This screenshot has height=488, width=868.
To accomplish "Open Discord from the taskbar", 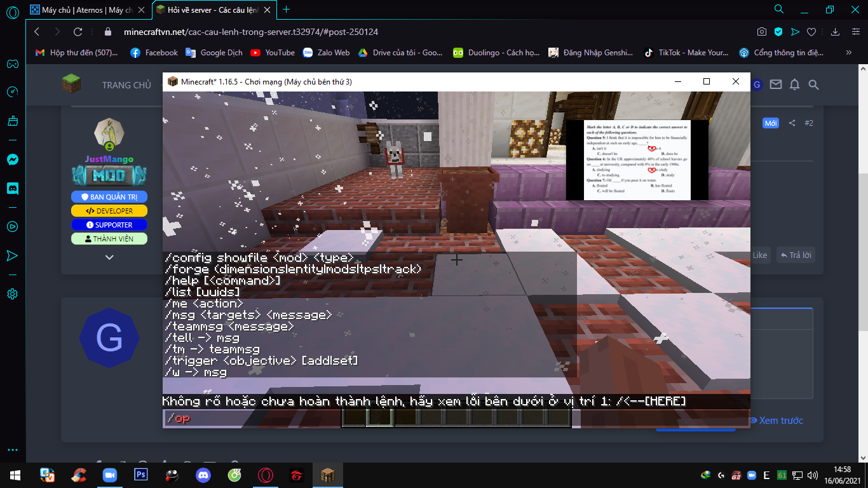I will (203, 475).
